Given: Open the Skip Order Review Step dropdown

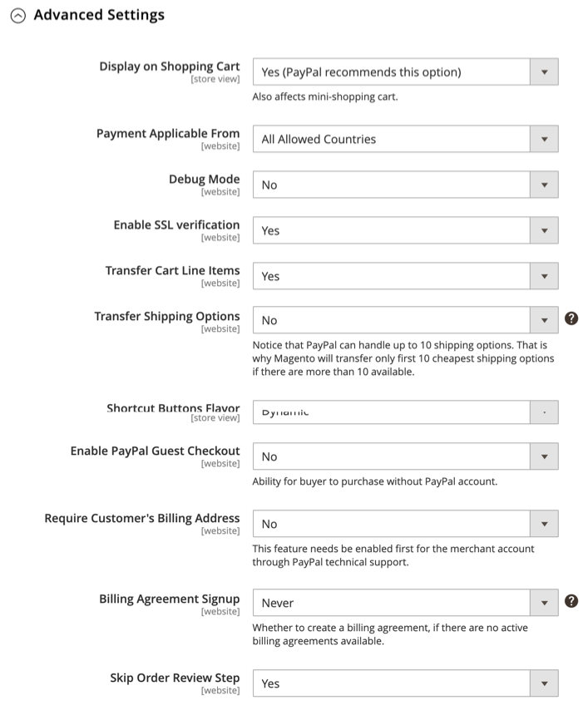Looking at the screenshot, I should tap(404, 683).
